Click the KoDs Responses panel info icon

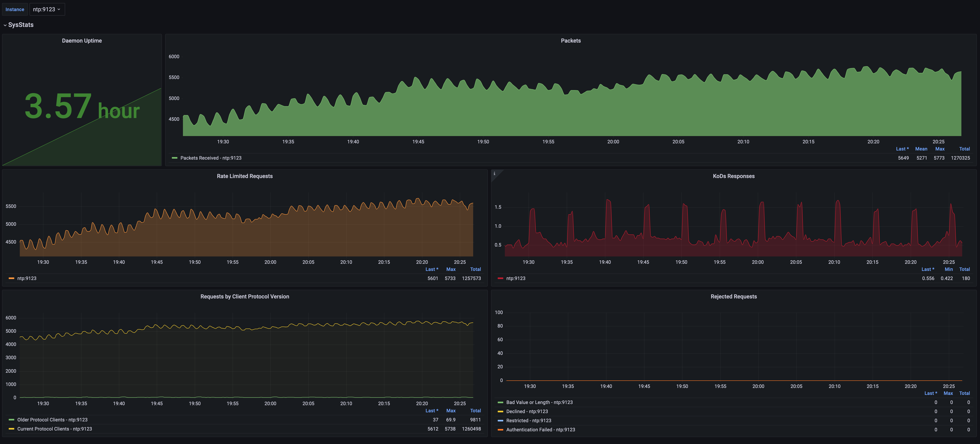tap(494, 173)
